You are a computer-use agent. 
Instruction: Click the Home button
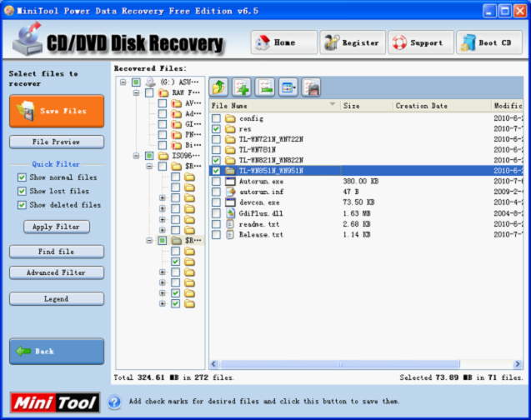pyautogui.click(x=284, y=42)
